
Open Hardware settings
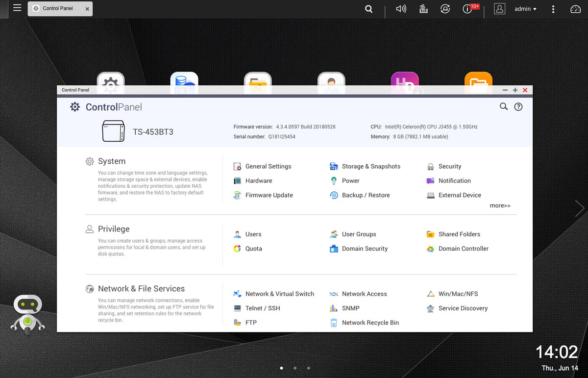pyautogui.click(x=253, y=180)
